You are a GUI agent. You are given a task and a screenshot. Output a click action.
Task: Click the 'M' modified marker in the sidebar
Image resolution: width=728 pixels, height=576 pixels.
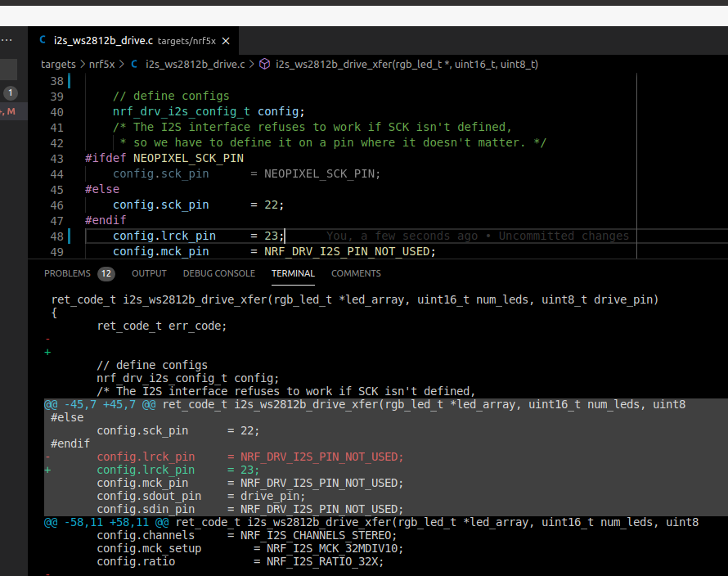(x=11, y=111)
